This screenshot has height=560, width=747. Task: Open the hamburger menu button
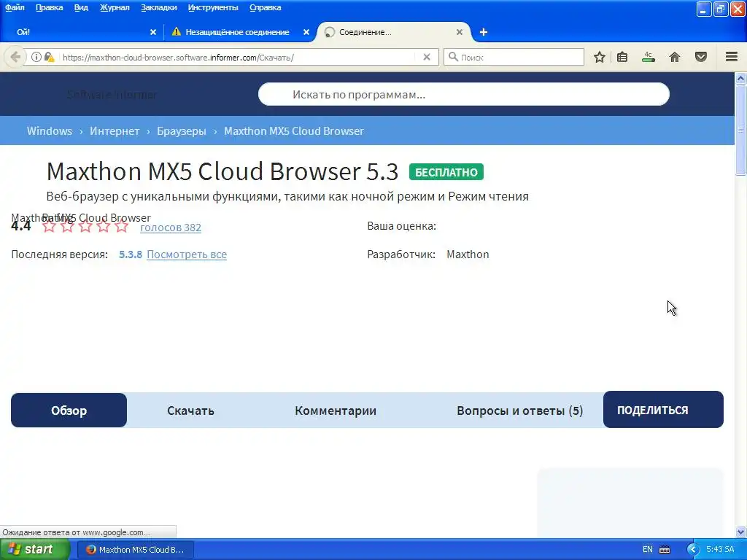pos(732,57)
